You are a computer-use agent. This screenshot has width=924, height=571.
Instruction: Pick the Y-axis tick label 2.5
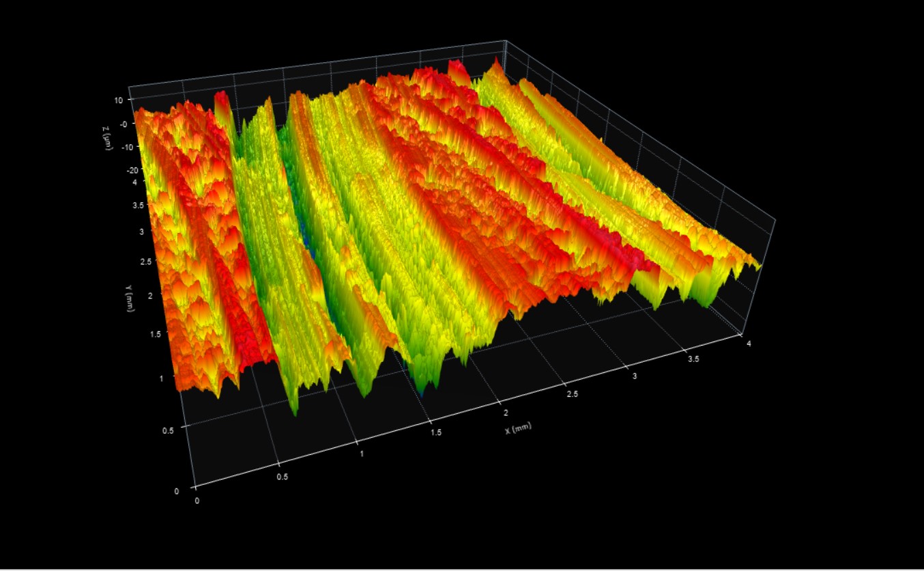146,261
